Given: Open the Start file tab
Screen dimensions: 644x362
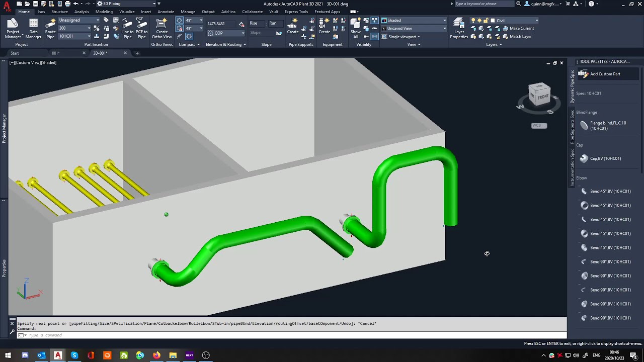Looking at the screenshot, I should (x=15, y=53).
